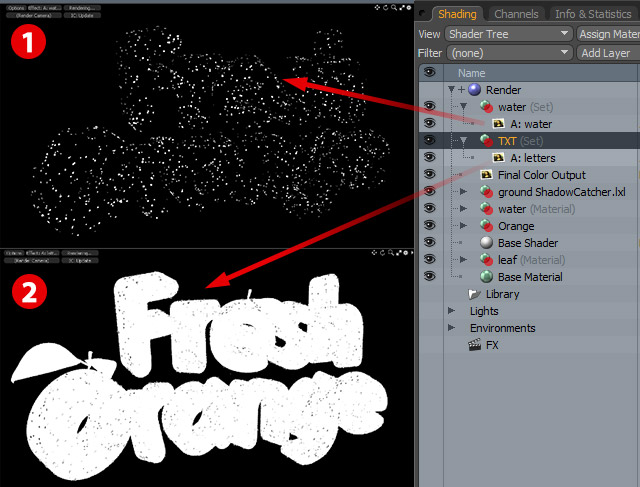
Task: Open the gear settings in upper render preview
Action: pyautogui.click(x=408, y=7)
